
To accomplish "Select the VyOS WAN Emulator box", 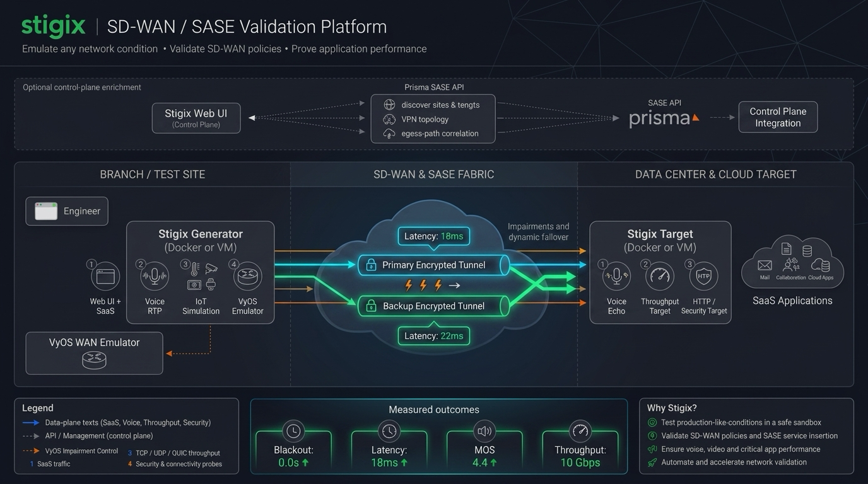I will tap(94, 353).
